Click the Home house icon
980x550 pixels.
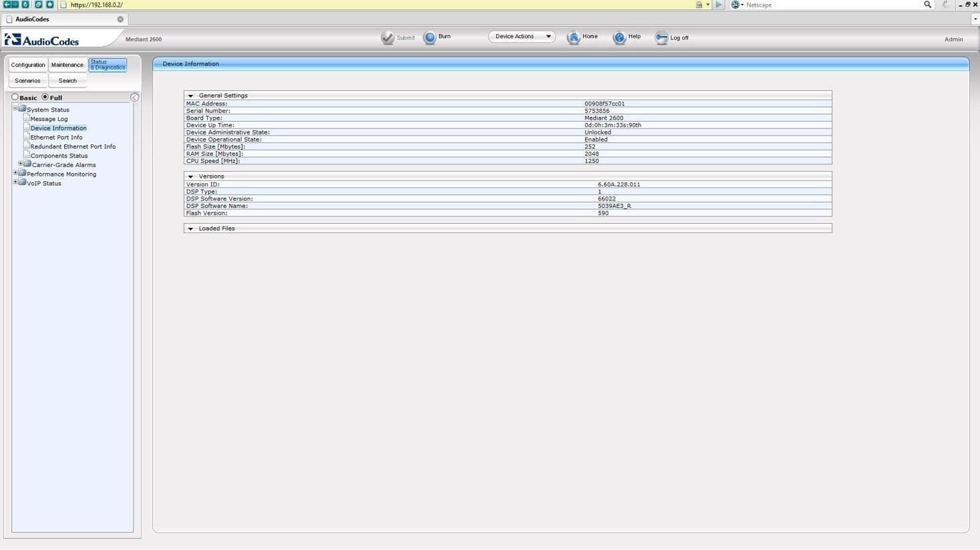pos(573,37)
